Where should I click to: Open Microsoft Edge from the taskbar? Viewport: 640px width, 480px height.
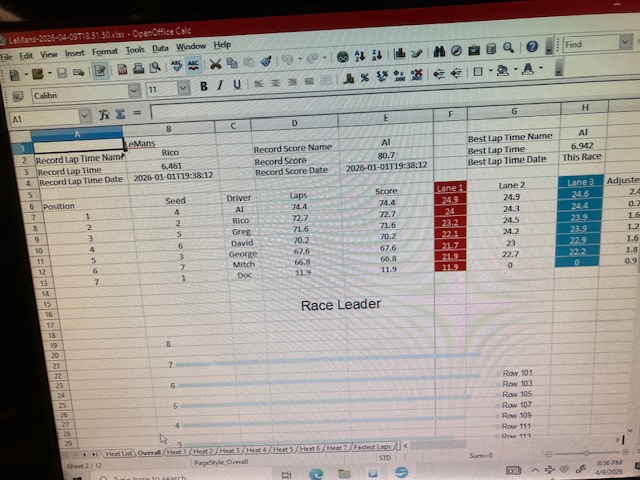point(316,474)
